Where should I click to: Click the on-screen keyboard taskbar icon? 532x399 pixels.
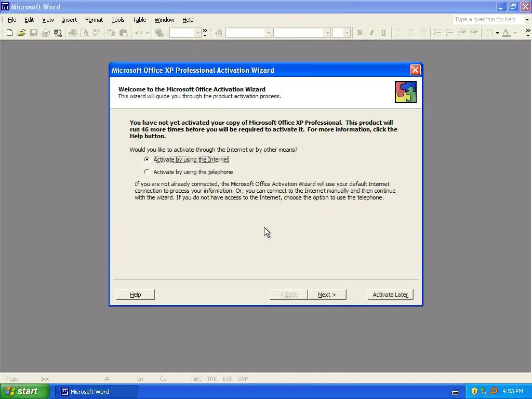point(455,392)
